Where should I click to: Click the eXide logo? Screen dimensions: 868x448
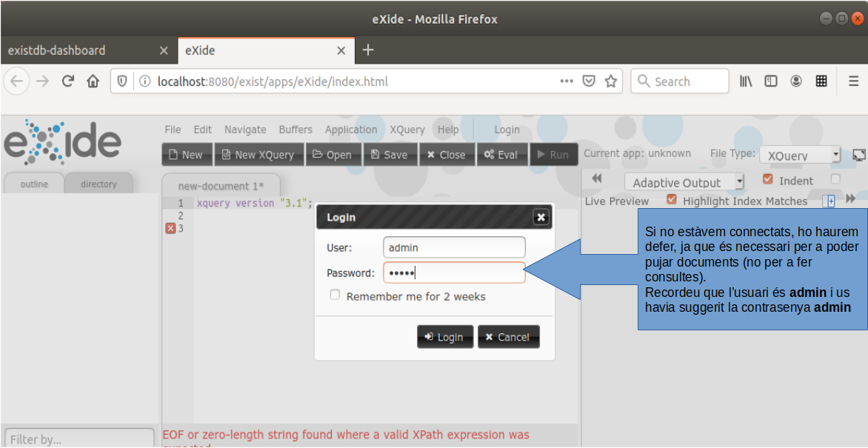pos(62,141)
